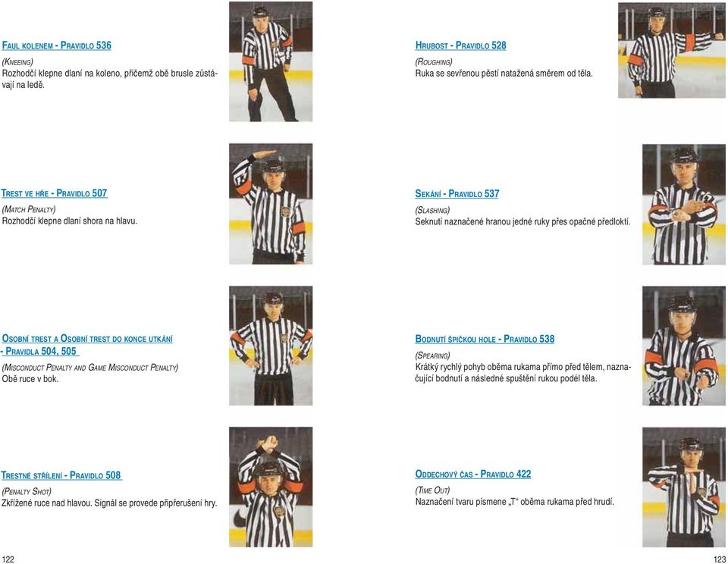Click the Trest ve hře - Pravidlo 507 heading

[x=55, y=193]
